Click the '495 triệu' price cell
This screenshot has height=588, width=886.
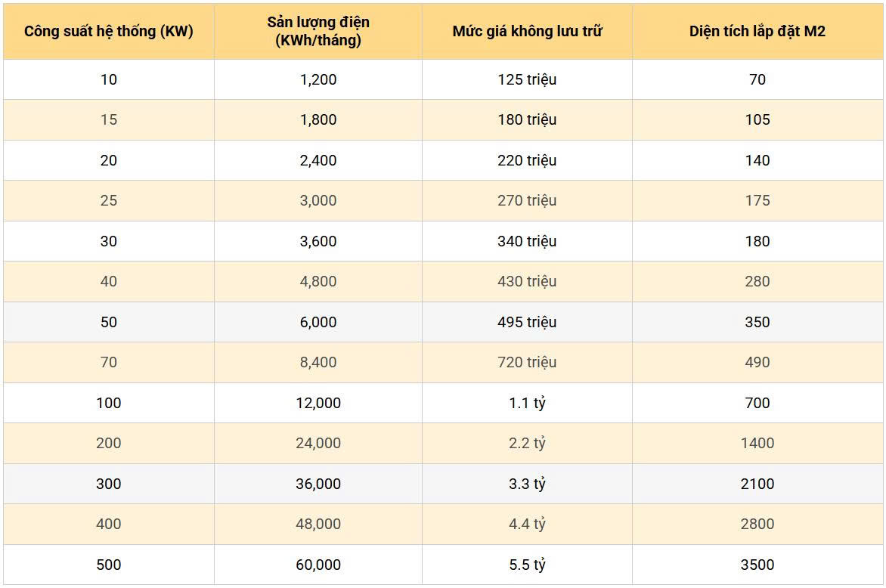click(527, 322)
